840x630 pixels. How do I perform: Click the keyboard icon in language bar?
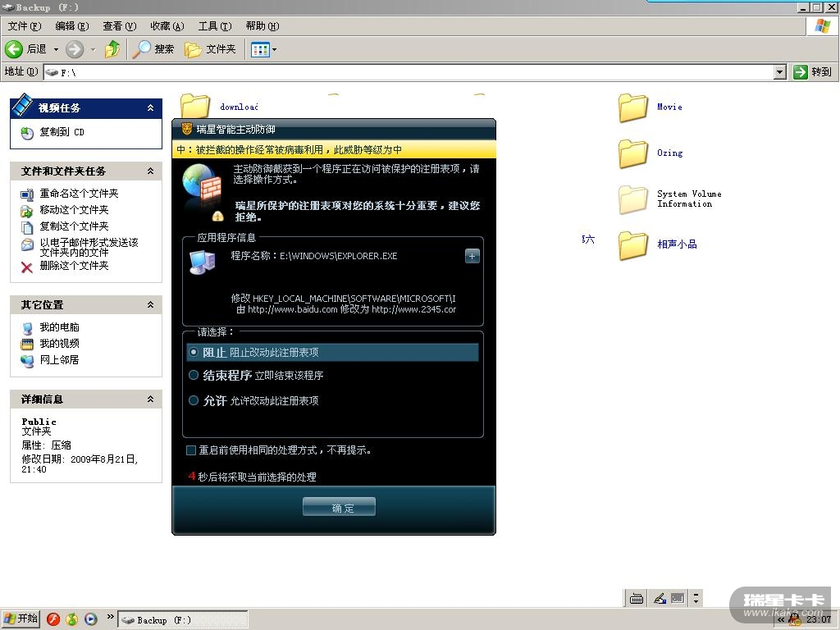[x=637, y=598]
